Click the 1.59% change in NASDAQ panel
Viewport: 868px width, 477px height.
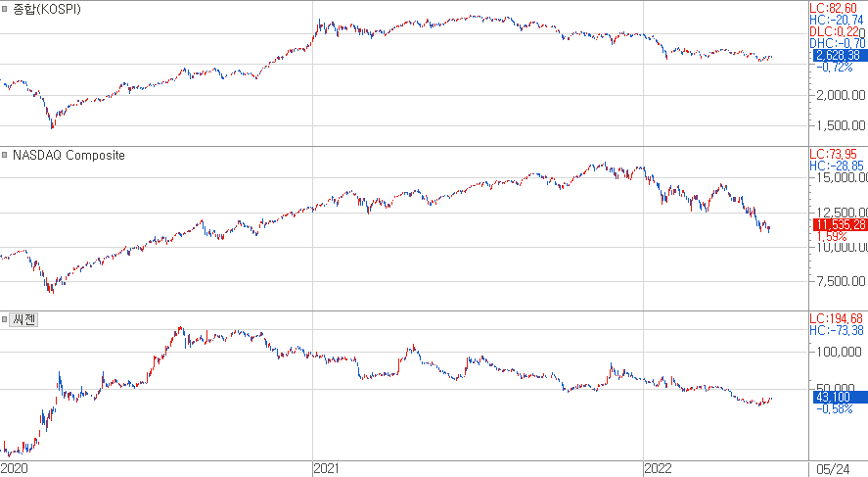832,237
